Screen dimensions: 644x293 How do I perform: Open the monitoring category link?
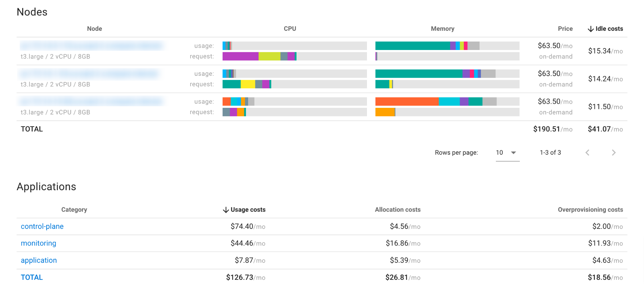(x=38, y=243)
